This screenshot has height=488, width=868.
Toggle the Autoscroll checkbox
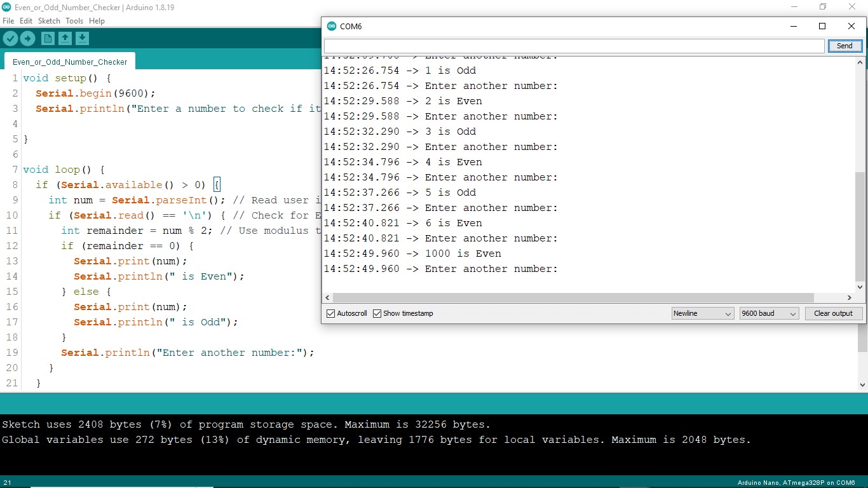tap(330, 314)
